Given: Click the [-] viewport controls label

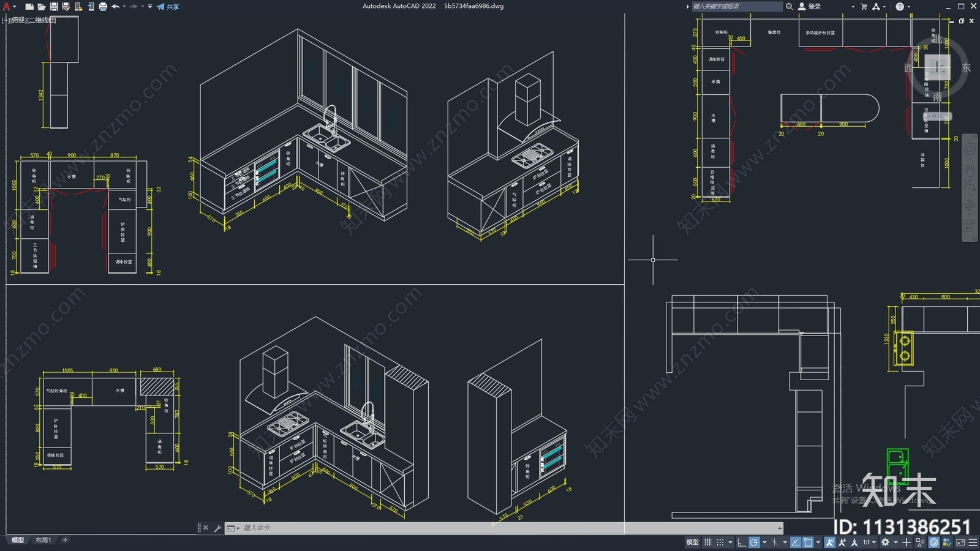Looking at the screenshot, I should pos(6,20).
